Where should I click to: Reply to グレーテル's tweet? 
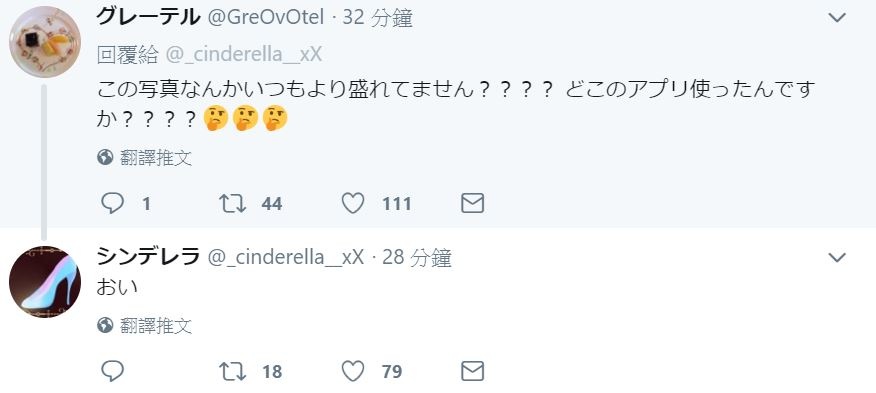(112, 203)
